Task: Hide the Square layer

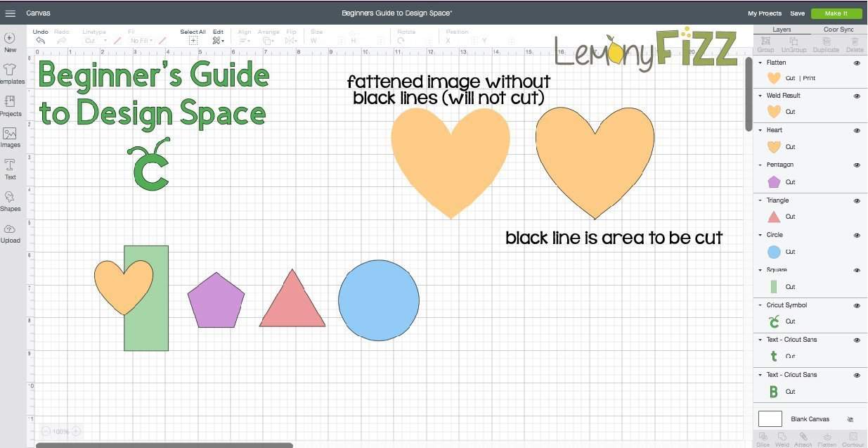Action: tap(857, 271)
